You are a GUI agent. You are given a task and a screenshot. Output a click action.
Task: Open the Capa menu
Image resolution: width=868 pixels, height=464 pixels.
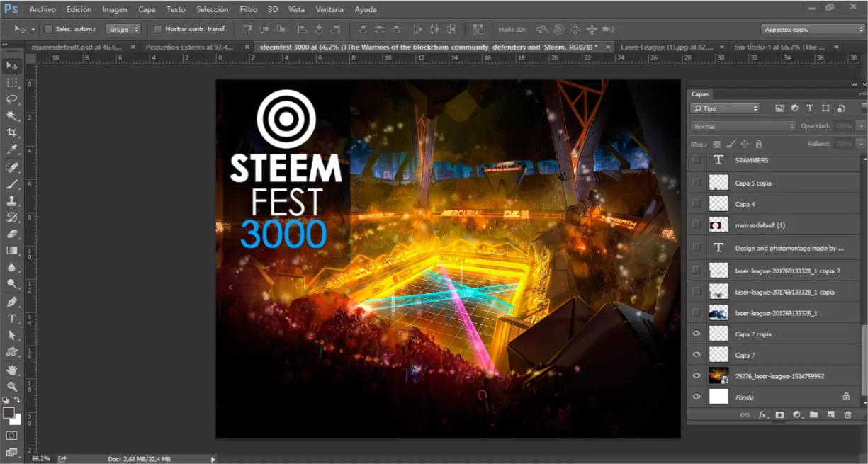coord(147,9)
